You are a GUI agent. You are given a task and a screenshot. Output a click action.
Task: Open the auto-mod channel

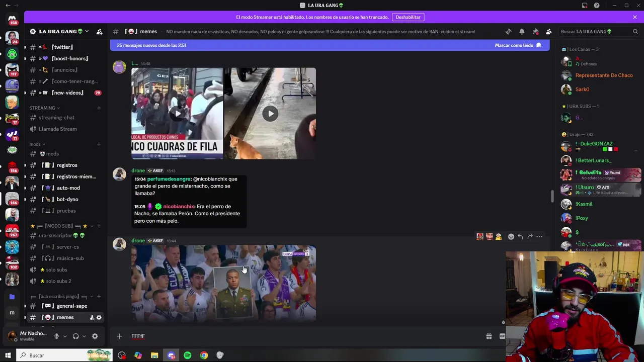coord(65,188)
